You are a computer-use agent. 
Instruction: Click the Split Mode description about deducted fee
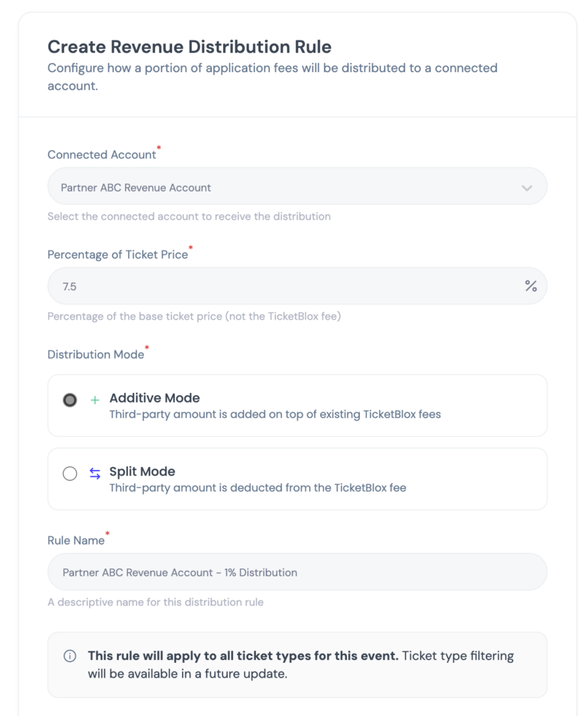[x=257, y=487]
